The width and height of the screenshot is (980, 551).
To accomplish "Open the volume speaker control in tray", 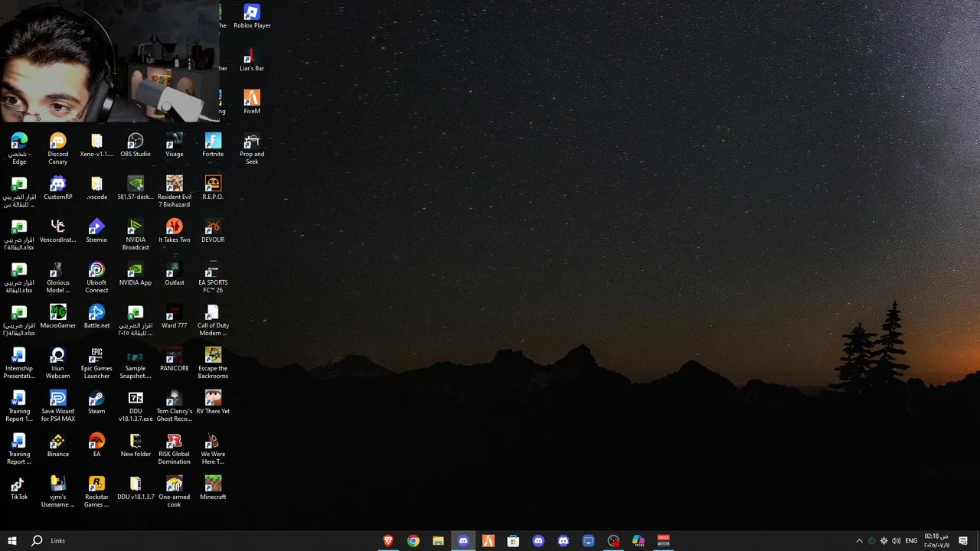I will tap(896, 541).
